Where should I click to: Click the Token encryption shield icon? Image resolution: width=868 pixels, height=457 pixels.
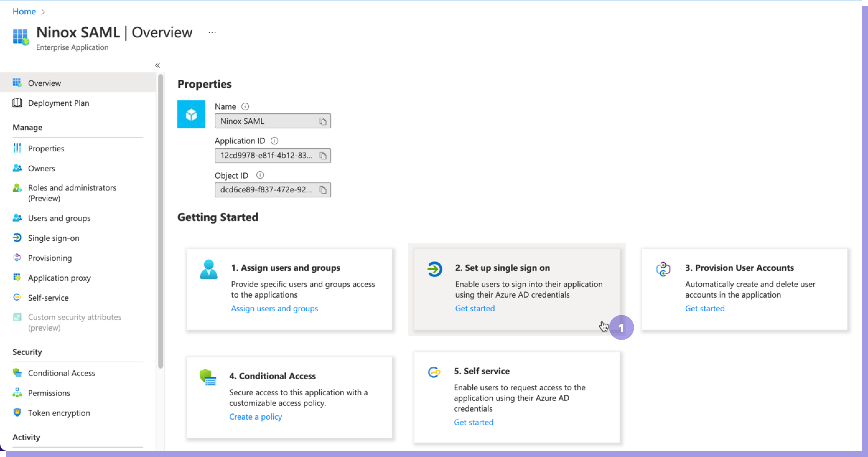point(17,412)
